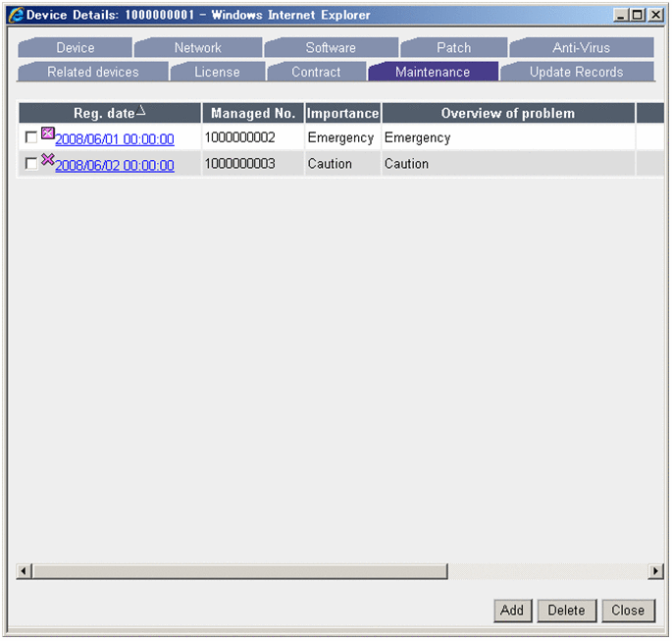
Task: Minimize the Device Details window
Action: (x=621, y=15)
